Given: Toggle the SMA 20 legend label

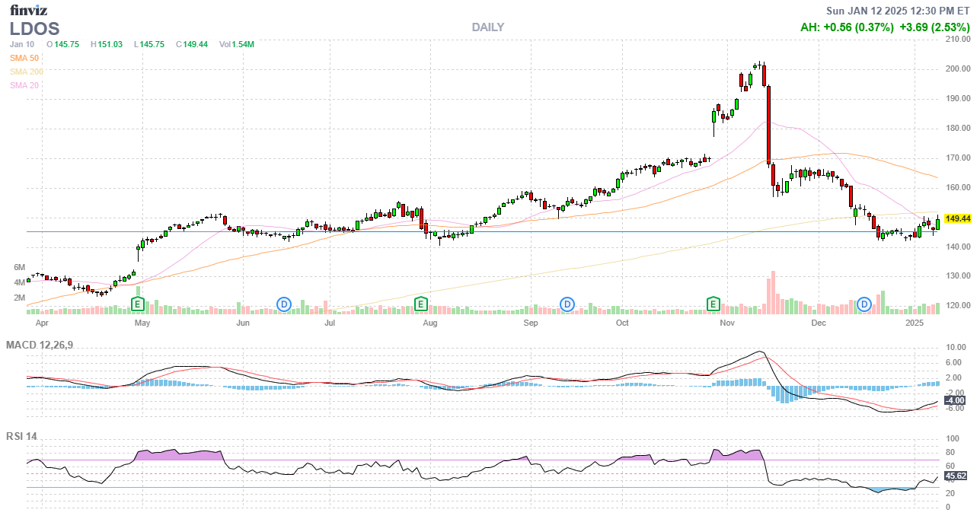Looking at the screenshot, I should pyautogui.click(x=24, y=85).
